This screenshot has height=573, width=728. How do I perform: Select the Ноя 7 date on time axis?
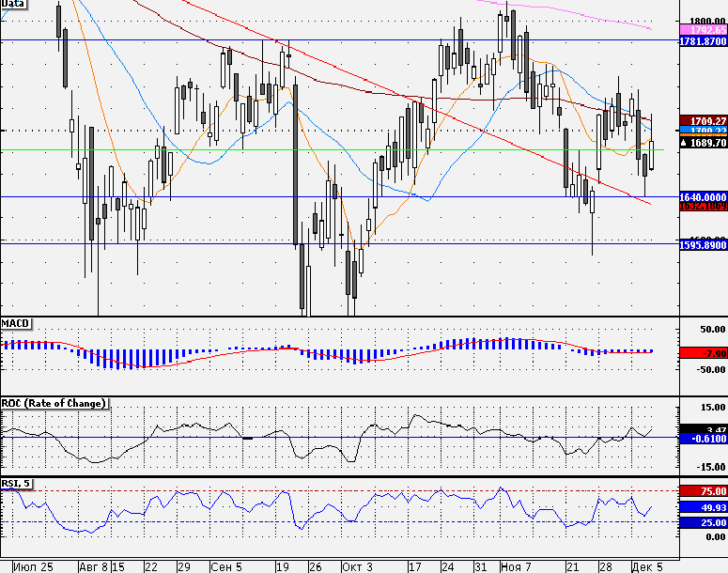pos(517,567)
